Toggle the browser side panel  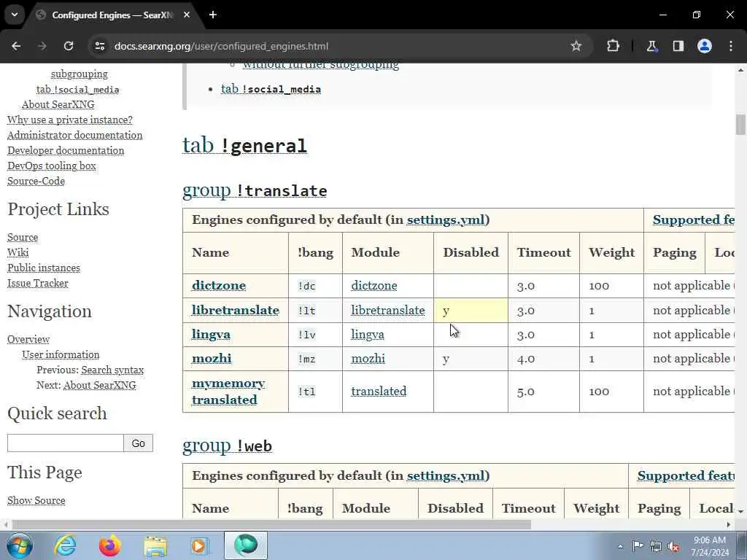[x=678, y=46]
